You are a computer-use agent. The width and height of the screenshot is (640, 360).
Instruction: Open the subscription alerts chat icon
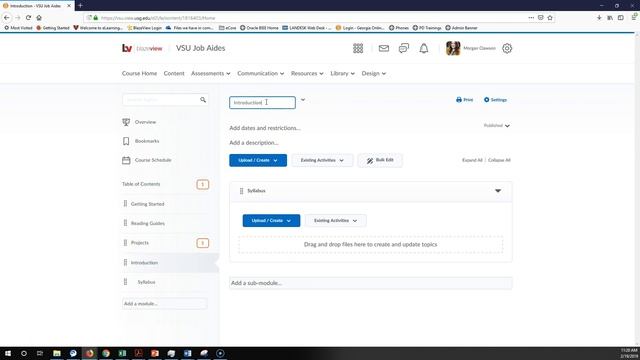[404, 48]
